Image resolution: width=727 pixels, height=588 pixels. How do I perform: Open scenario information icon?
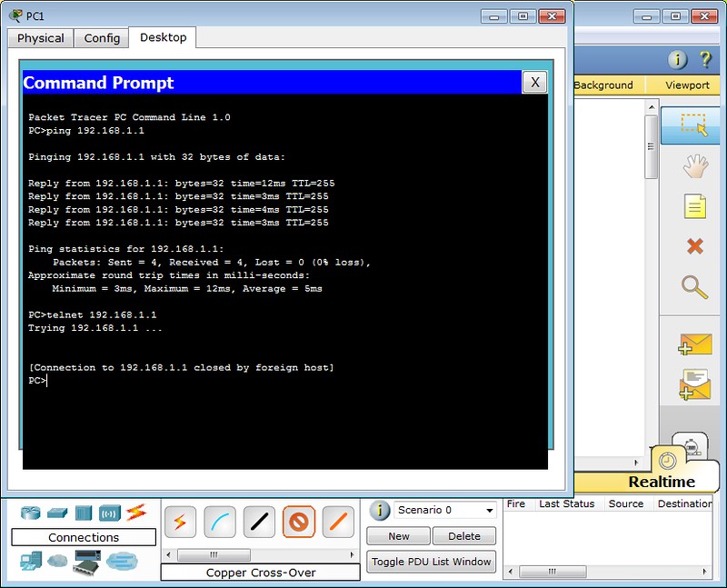pyautogui.click(x=380, y=511)
